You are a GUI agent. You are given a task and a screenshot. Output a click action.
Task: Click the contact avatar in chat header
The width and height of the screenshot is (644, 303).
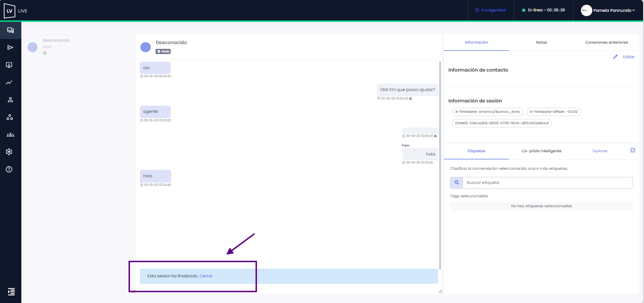pyautogui.click(x=146, y=47)
